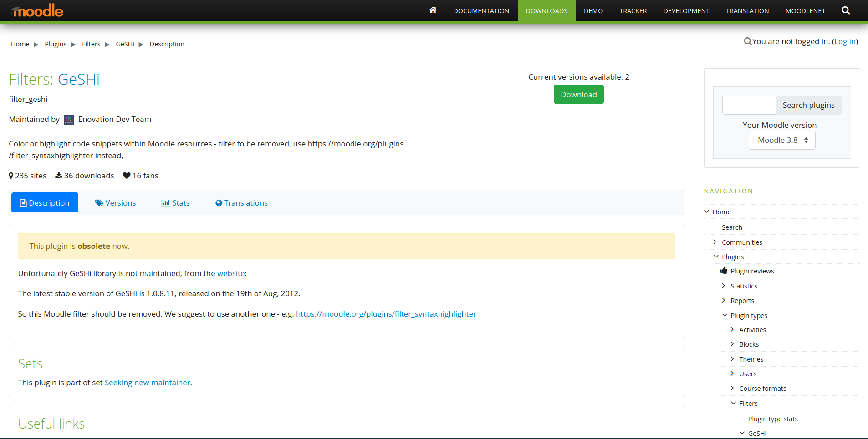This screenshot has width=868, height=439.
Task: Switch to the Stats tab
Action: pyautogui.click(x=175, y=203)
